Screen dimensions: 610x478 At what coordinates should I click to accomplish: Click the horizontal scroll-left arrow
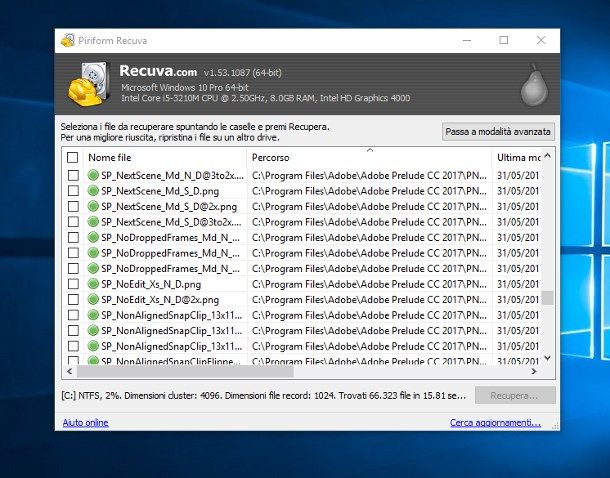69,371
